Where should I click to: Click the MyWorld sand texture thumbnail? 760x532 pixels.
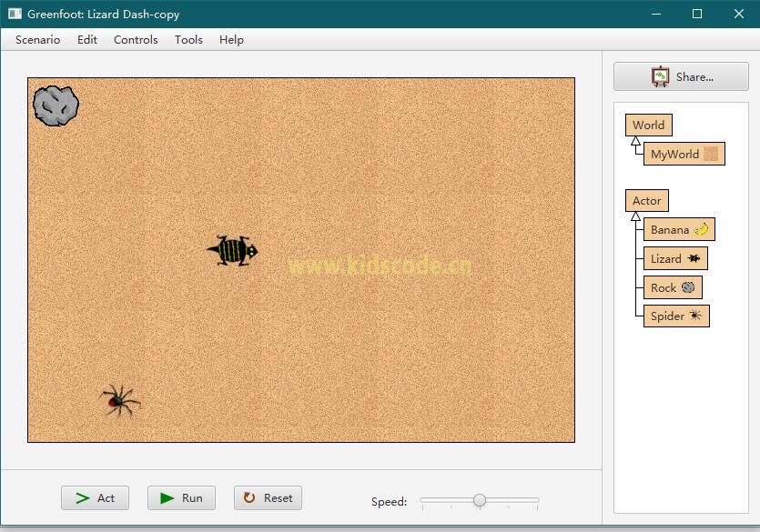click(711, 154)
